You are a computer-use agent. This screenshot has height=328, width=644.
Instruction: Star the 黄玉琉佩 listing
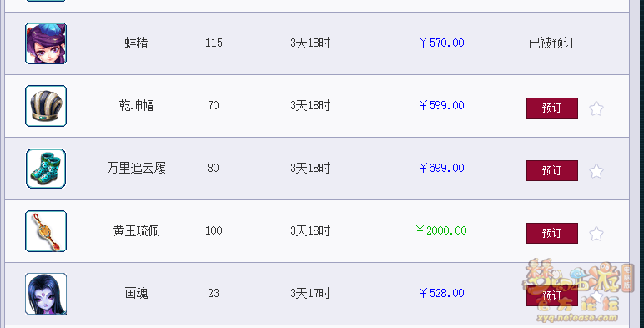tap(596, 234)
